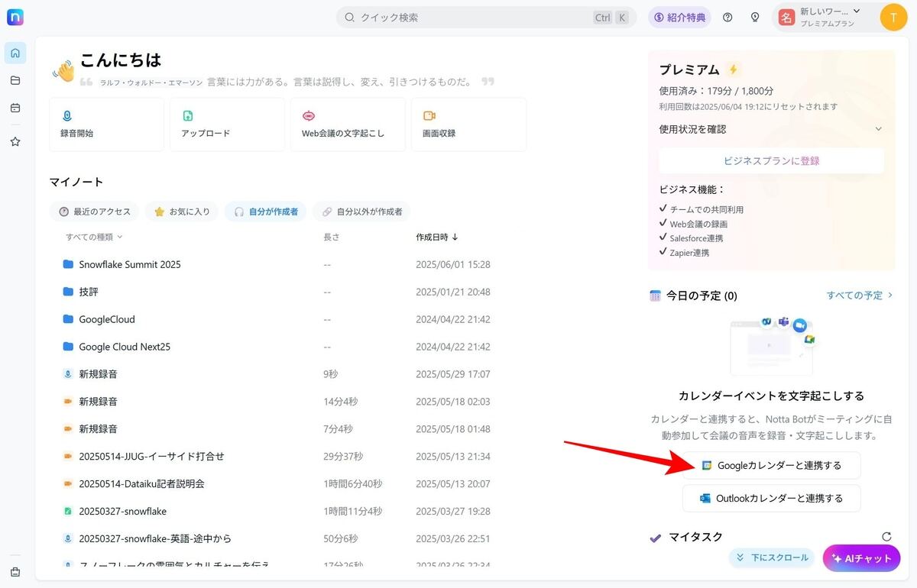Expand 使用状況を確認 section

click(771, 129)
